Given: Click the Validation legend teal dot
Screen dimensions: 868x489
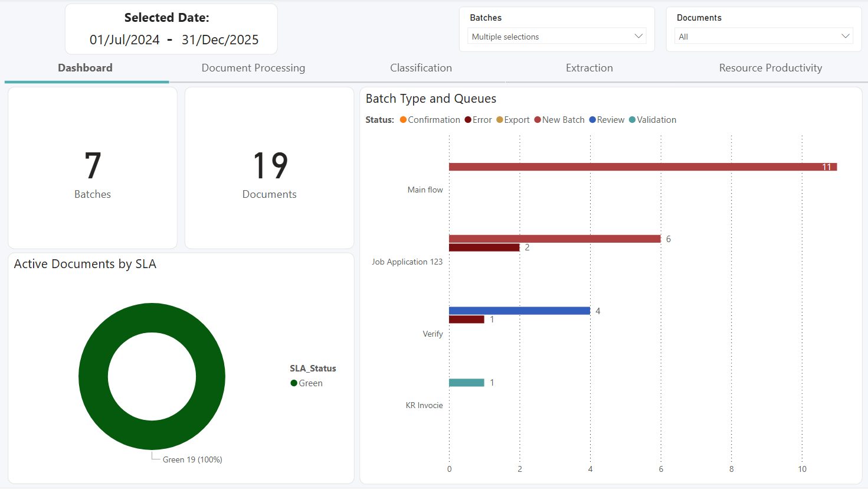Looking at the screenshot, I should (x=632, y=120).
